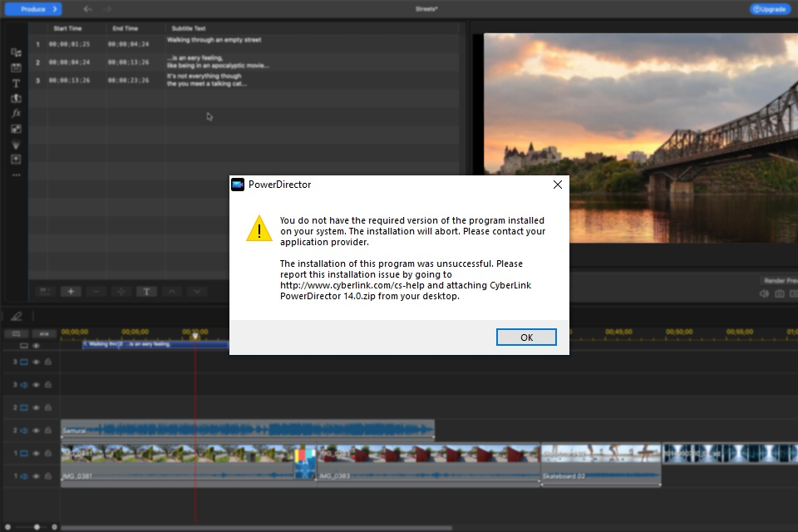Screen dimensions: 798x532
Task: Move subtitle up with the up chevron
Action: click(172, 291)
